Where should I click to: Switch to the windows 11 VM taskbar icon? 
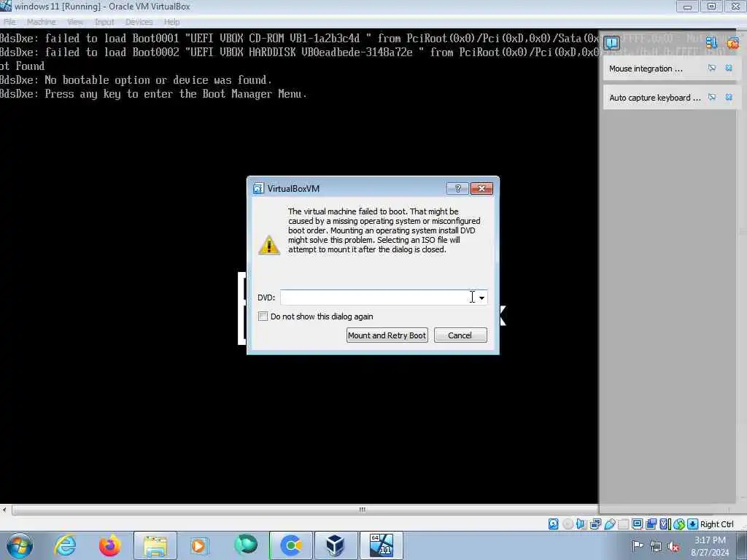coord(381,545)
